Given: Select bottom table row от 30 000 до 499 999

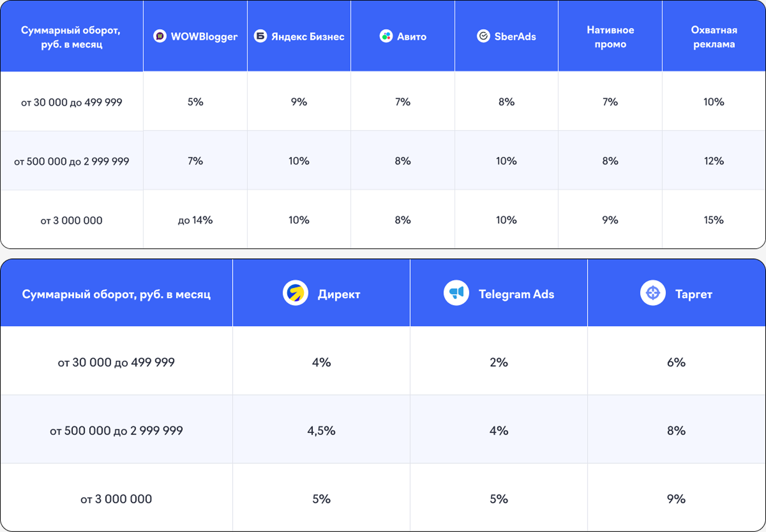Looking at the screenshot, I should coord(383,361).
